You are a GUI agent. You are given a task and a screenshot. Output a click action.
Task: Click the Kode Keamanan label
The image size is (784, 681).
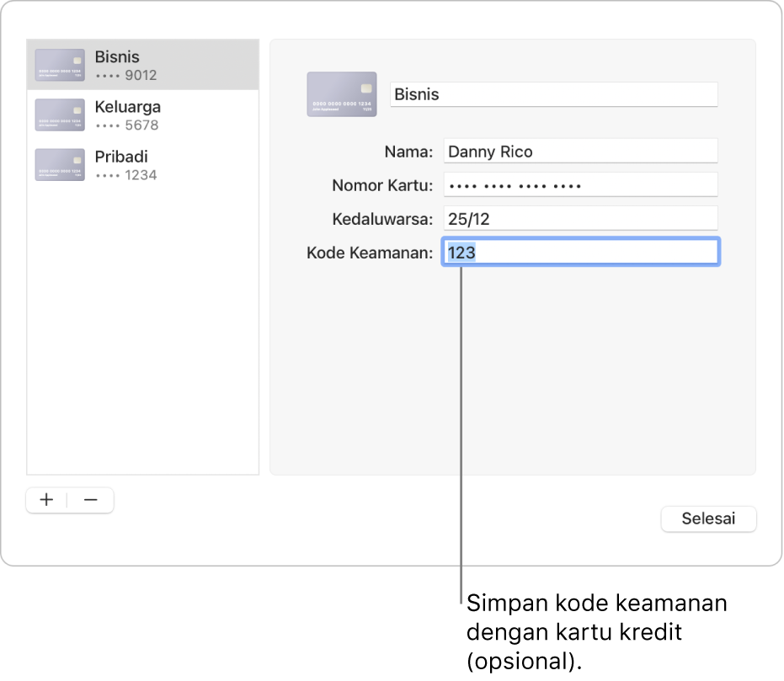(x=370, y=253)
